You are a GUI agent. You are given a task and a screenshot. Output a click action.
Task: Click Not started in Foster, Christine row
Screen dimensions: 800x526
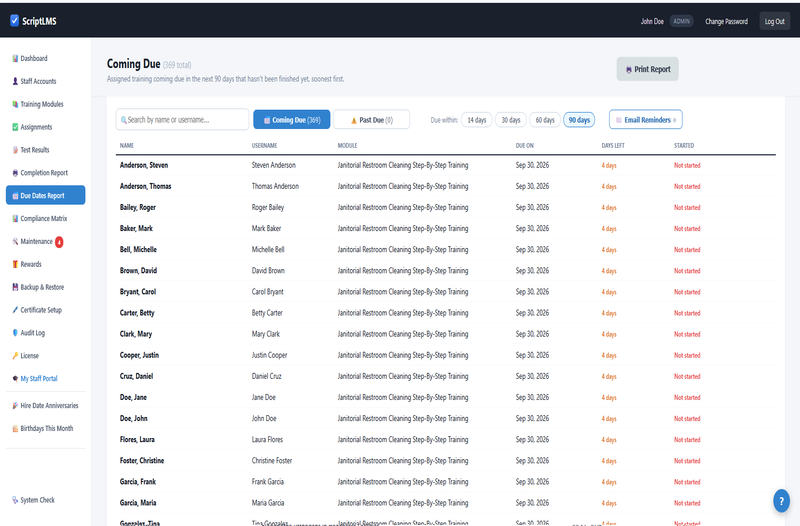coord(687,461)
